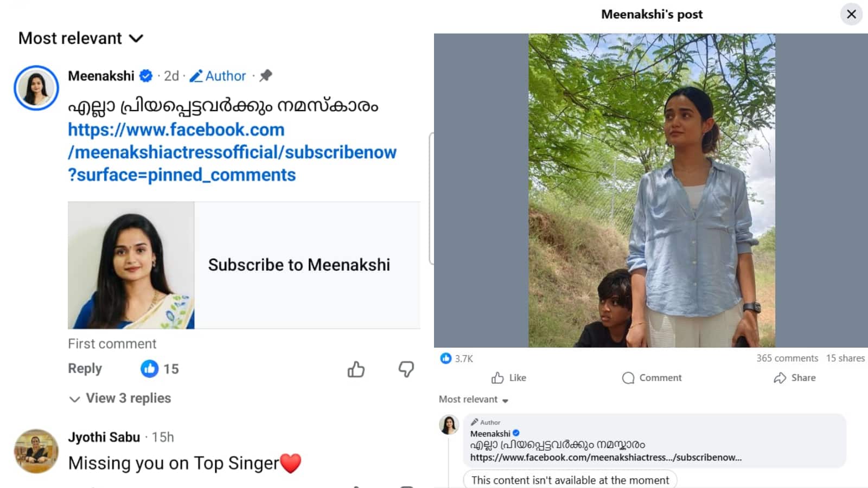Open the 365 comments link
The width and height of the screenshot is (868, 488).
pos(787,358)
